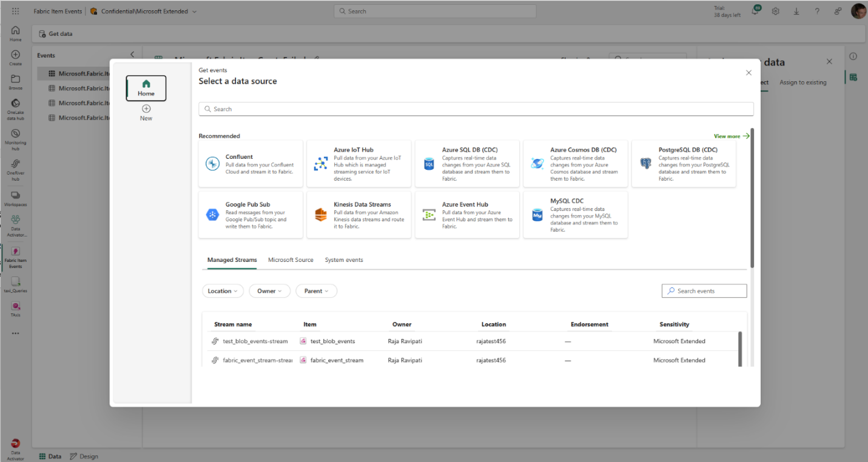The image size is (868, 462).
Task: Select the Azure SQL DB (CDC) card
Action: [x=467, y=164]
